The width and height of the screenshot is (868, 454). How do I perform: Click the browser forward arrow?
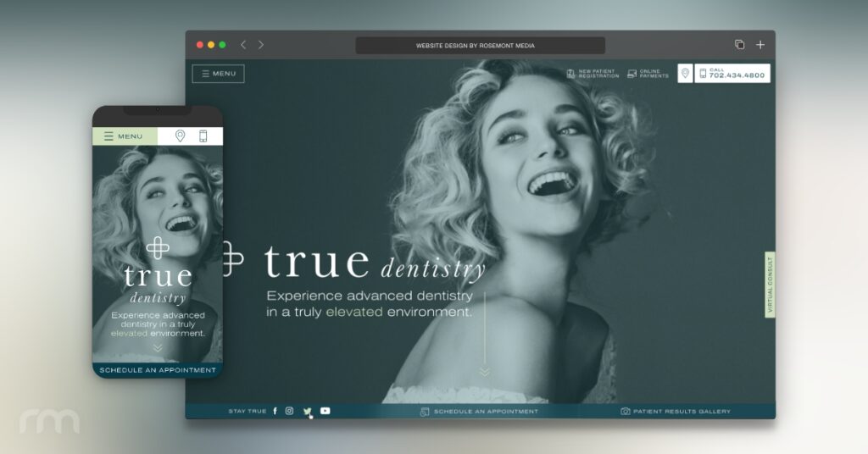[x=261, y=45]
